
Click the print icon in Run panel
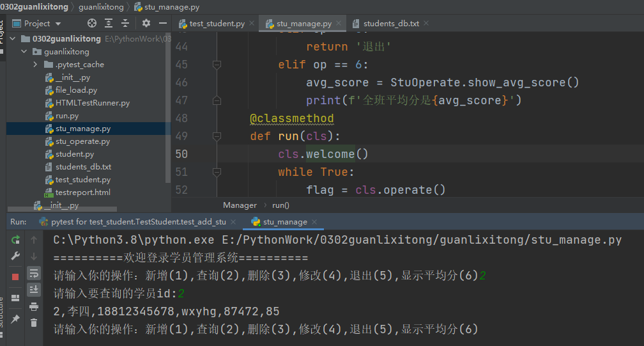(34, 306)
